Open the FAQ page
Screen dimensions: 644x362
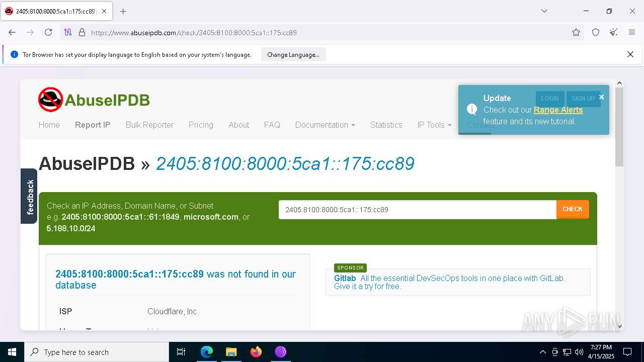(x=272, y=125)
